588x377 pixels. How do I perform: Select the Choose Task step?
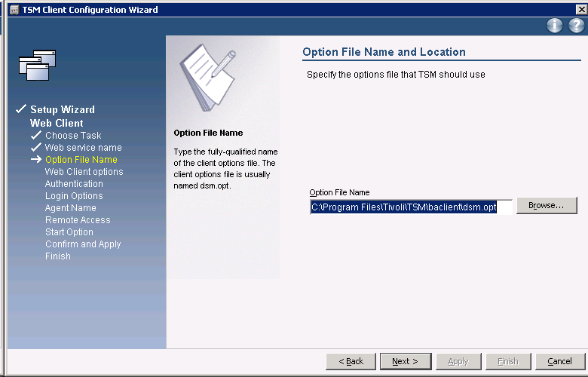73,136
